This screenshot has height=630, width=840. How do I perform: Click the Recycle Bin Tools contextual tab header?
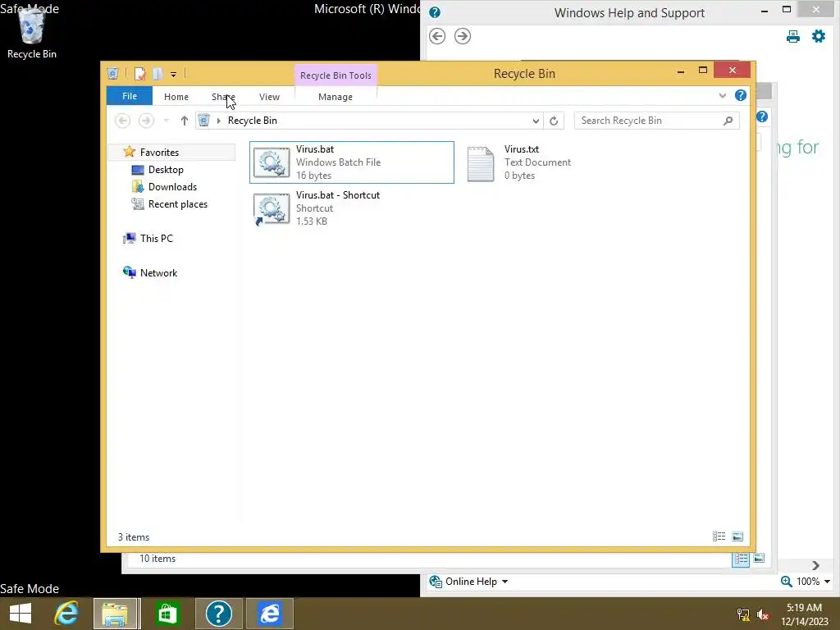coord(336,75)
